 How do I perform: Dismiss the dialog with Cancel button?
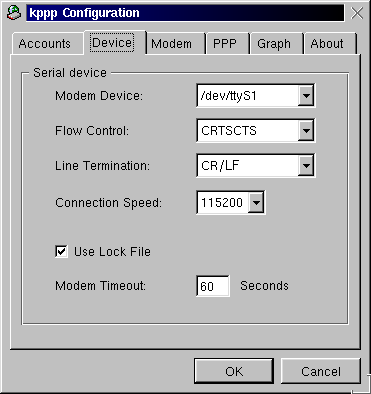click(x=321, y=371)
